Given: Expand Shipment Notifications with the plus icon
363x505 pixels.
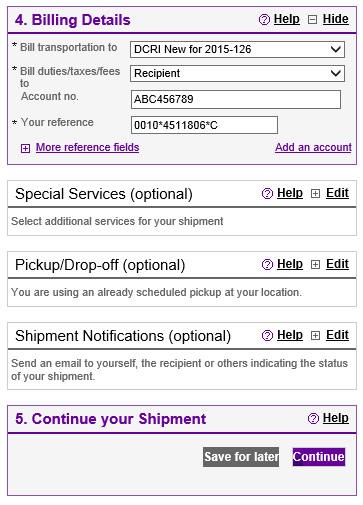Looking at the screenshot, I should tap(315, 336).
